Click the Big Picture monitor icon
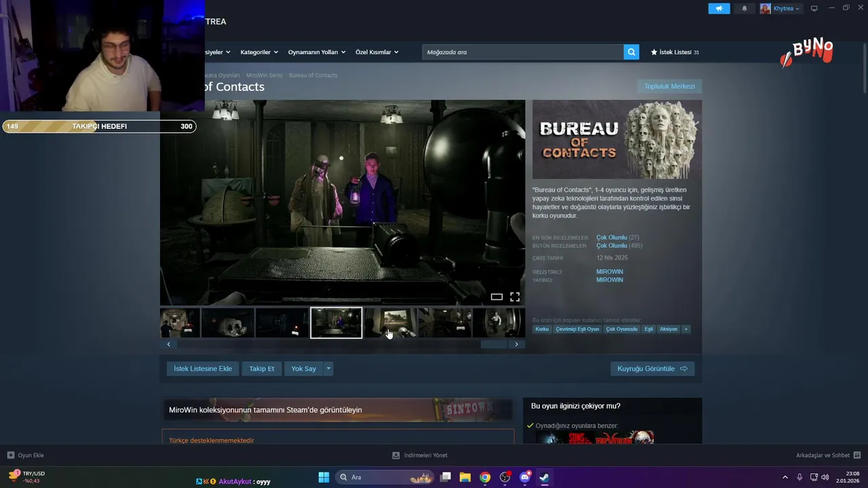Screen dimensions: 868x488 (x=814, y=9)
